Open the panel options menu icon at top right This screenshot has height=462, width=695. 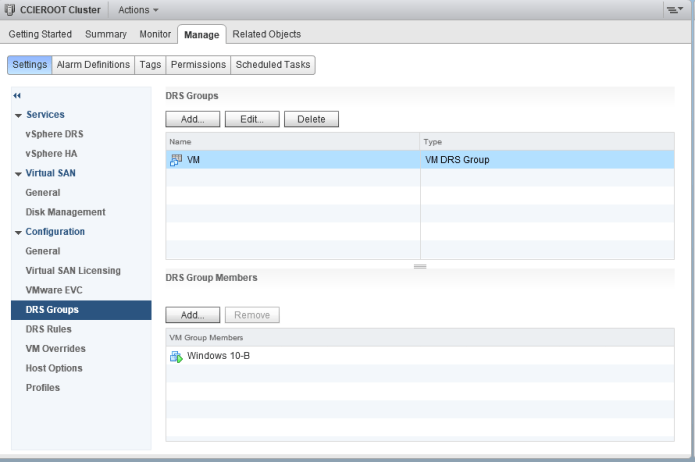pos(675,9)
